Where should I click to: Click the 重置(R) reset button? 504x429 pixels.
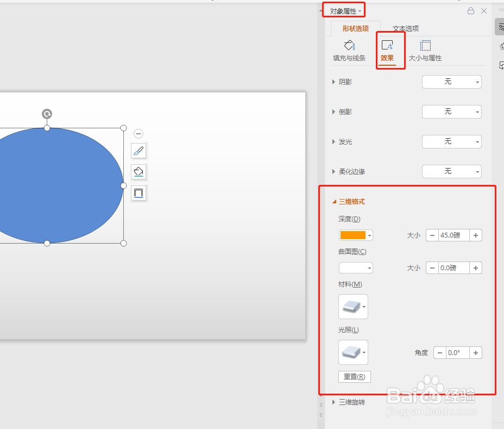pos(355,377)
